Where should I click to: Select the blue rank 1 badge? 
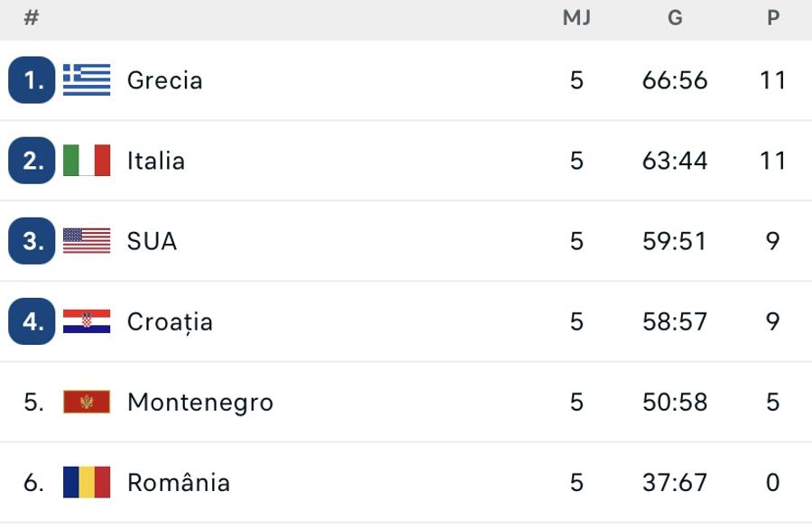[x=32, y=79]
